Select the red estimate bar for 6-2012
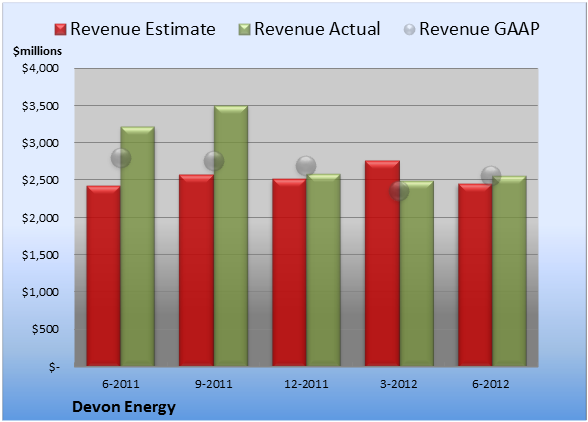588x422 pixels. (475, 275)
